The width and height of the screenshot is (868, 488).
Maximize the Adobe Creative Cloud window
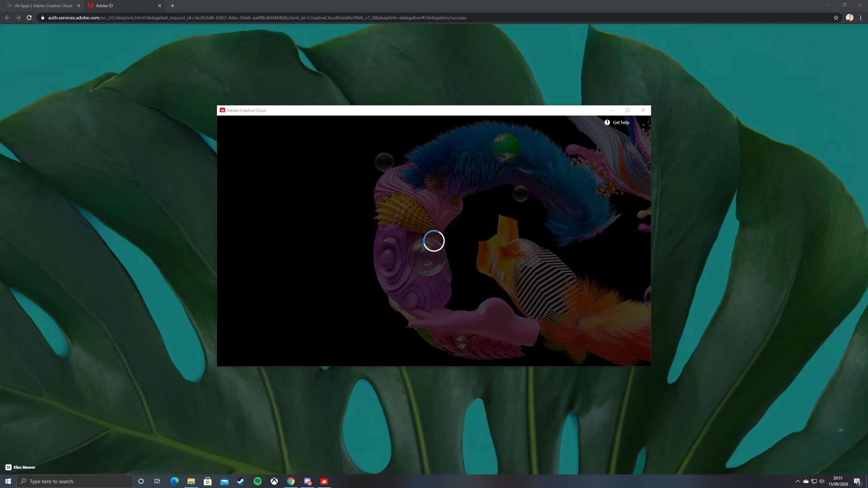tap(627, 110)
